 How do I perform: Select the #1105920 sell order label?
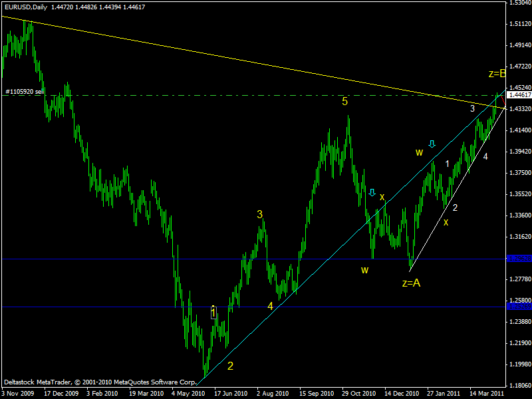(x=25, y=92)
